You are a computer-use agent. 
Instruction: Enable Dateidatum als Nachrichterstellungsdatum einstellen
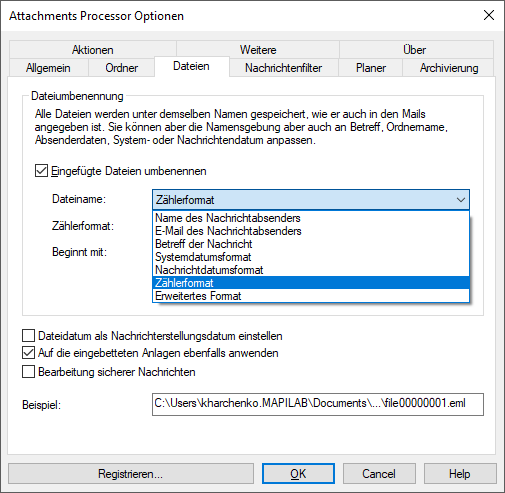[28, 336]
